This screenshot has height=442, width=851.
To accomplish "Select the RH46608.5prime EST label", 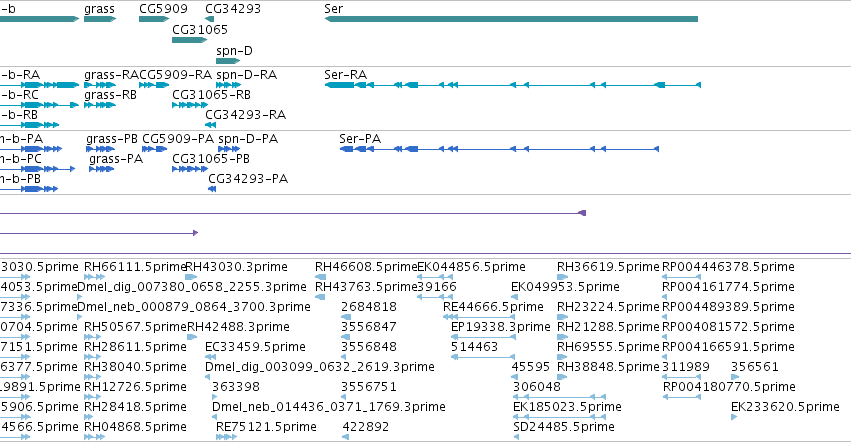I will pos(366,267).
